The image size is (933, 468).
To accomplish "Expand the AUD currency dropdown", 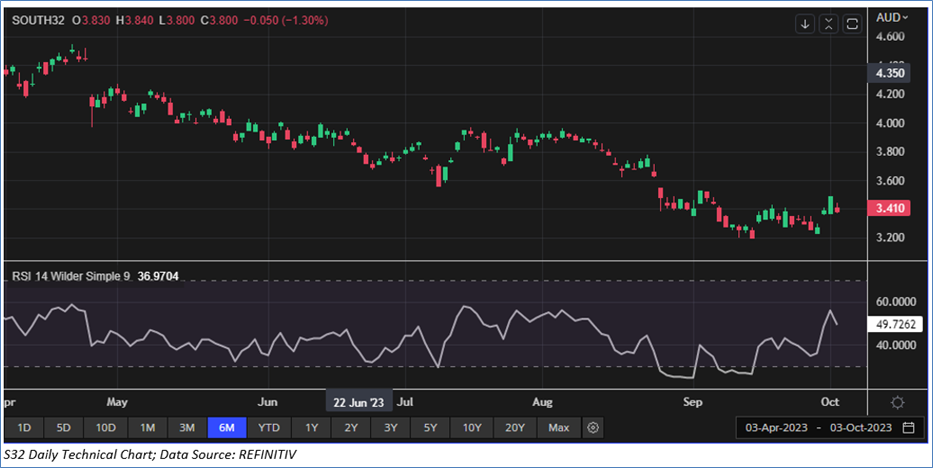I will pos(891,17).
